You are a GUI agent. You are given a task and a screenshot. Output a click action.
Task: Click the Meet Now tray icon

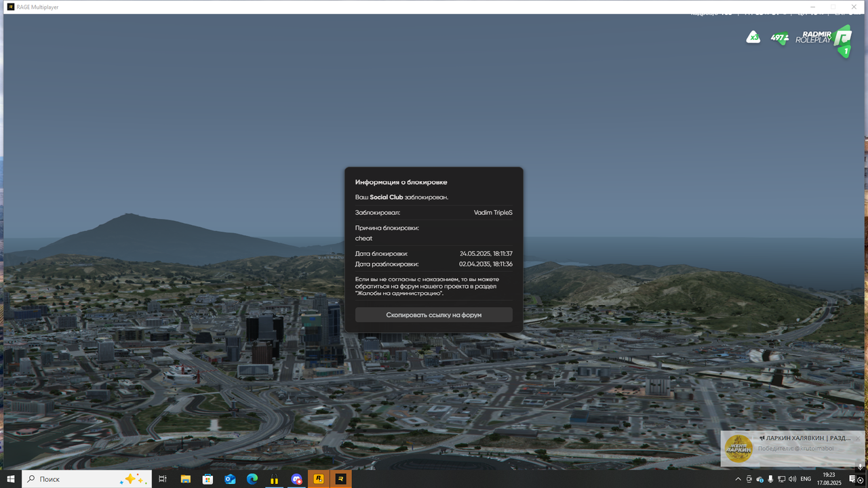tap(749, 479)
